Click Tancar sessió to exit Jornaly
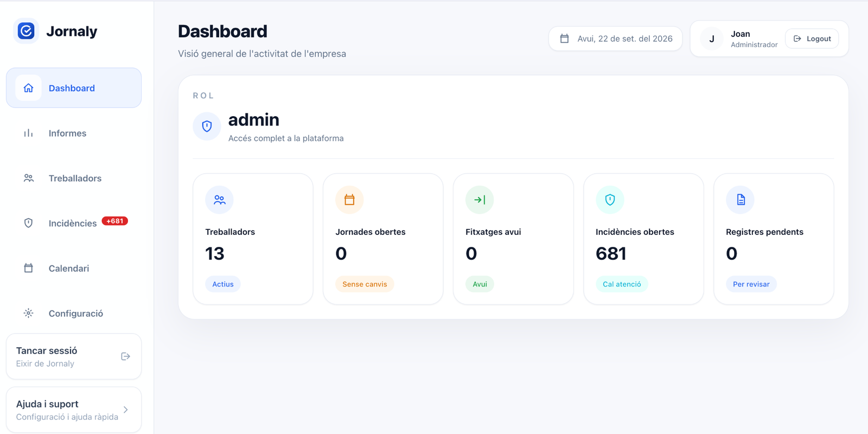 (74, 356)
